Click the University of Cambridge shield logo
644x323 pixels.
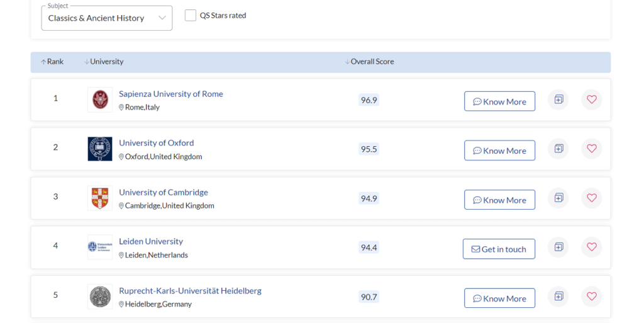(x=100, y=198)
